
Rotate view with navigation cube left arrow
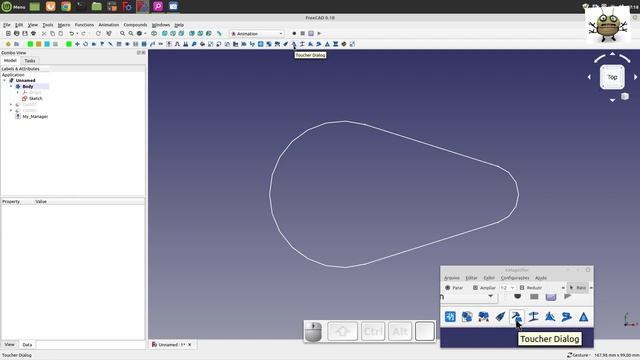click(589, 77)
